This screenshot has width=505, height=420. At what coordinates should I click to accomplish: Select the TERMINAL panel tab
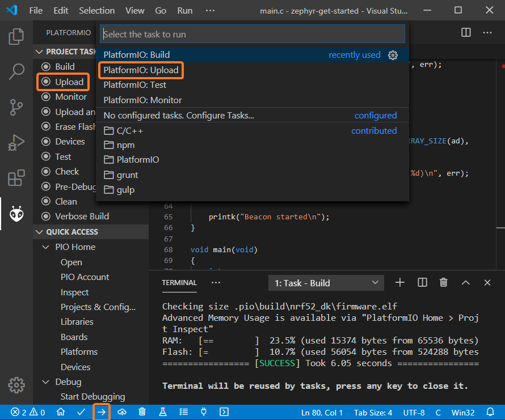click(x=179, y=283)
